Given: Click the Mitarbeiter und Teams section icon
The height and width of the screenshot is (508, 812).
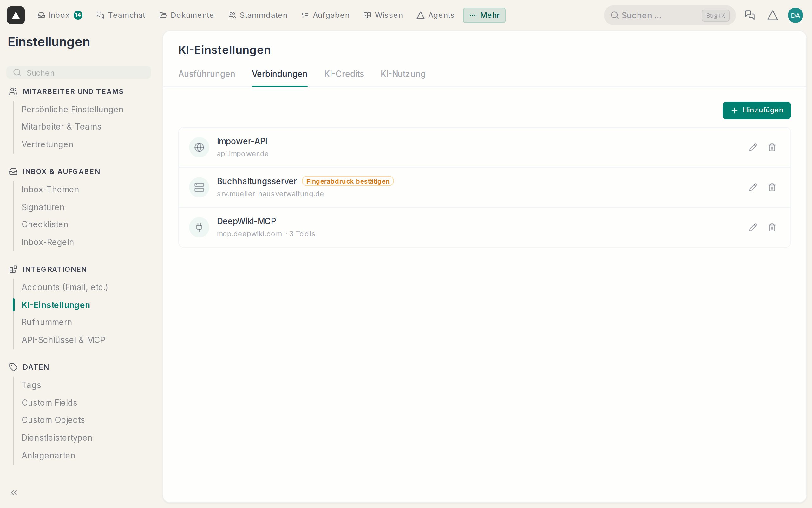Looking at the screenshot, I should [13, 91].
